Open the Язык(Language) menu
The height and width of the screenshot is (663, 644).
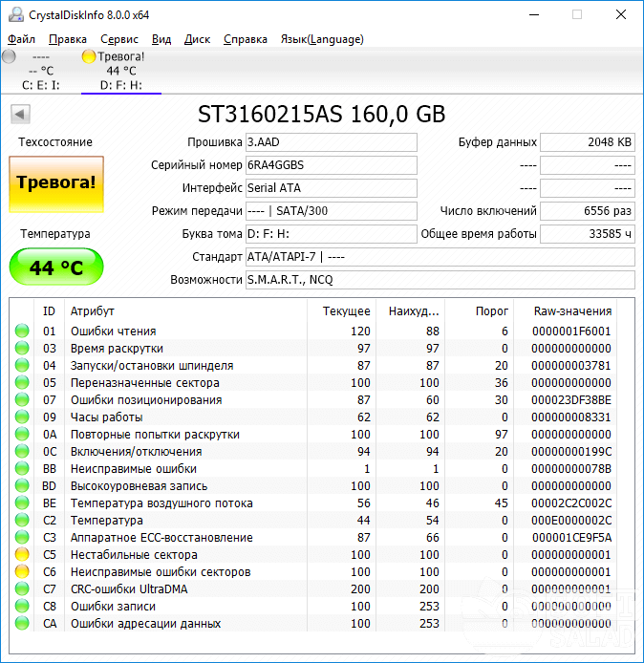pyautogui.click(x=322, y=39)
